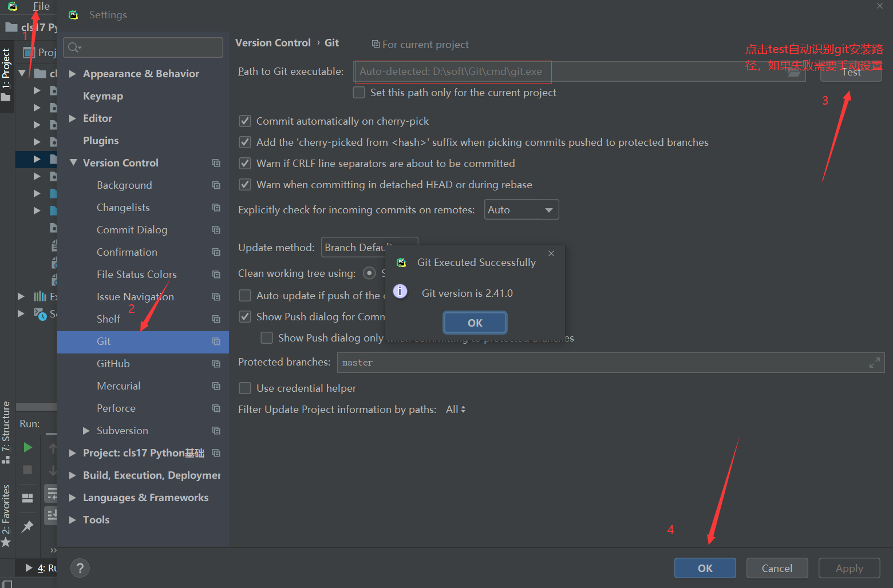Screen dimensions: 893x588
Task: Click the search magnifier icon in Settings
Action: pos(74,47)
